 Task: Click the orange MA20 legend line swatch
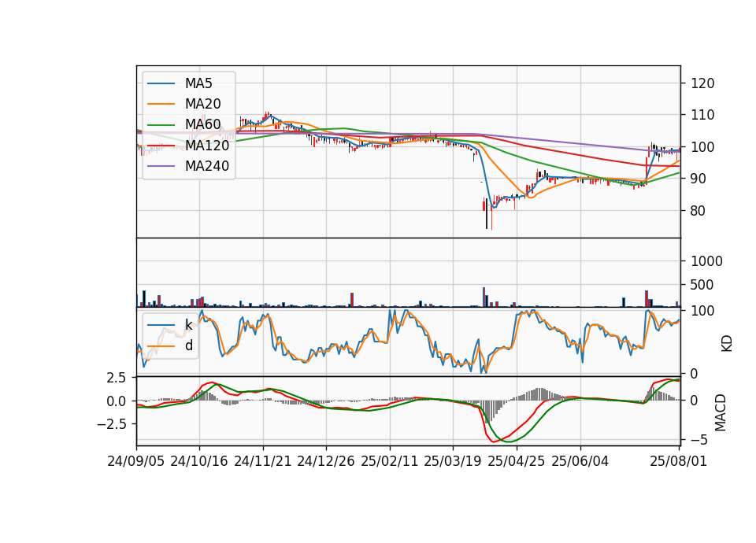(x=161, y=104)
